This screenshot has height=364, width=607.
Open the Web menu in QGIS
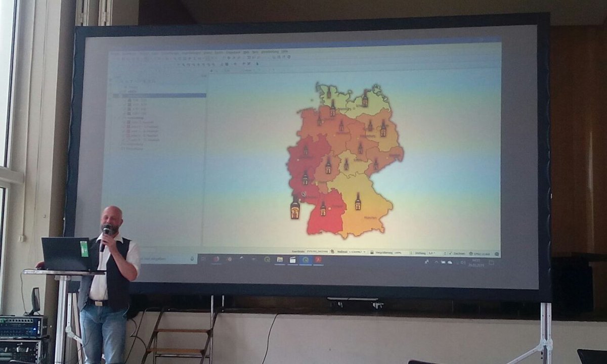[x=246, y=52]
